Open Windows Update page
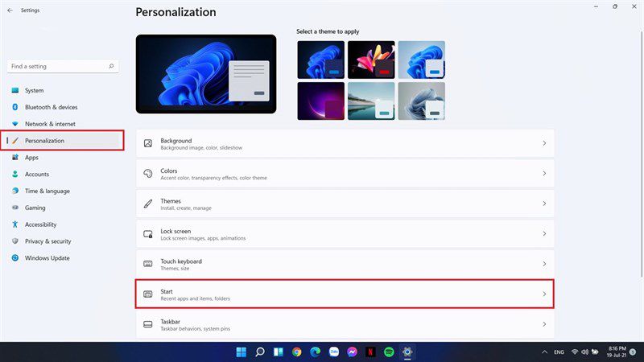Screen dimensions: 644x362 63,258
